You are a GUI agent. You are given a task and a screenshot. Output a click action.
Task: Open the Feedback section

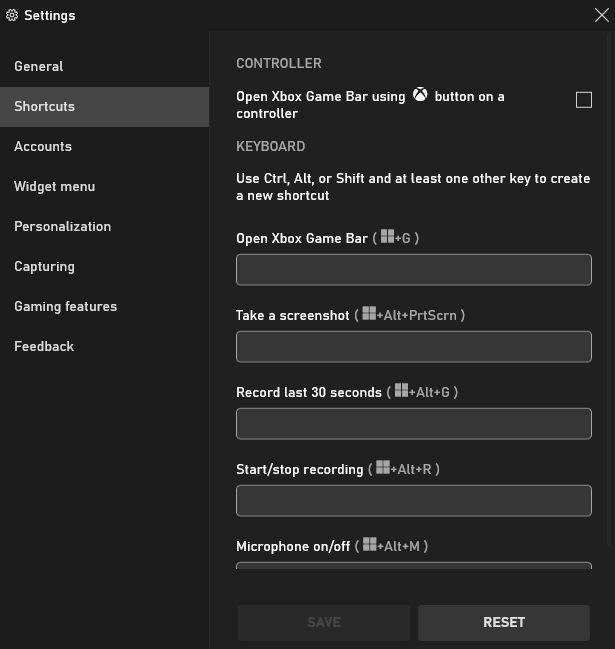pos(104,346)
